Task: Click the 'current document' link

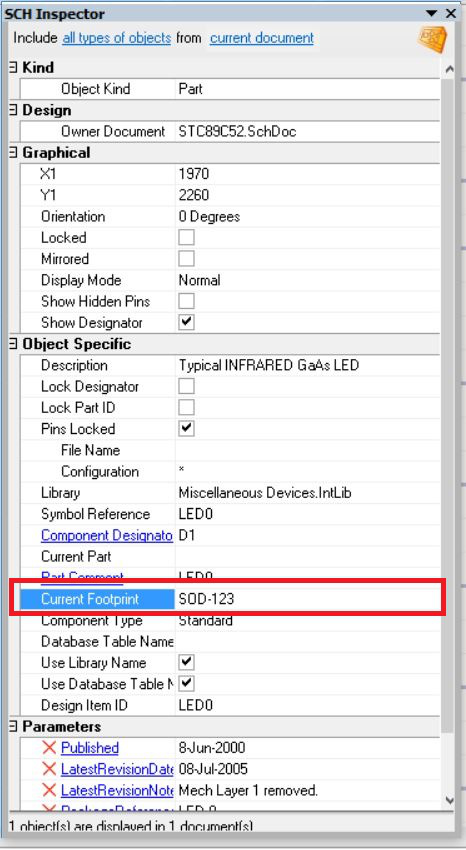Action: (262, 38)
